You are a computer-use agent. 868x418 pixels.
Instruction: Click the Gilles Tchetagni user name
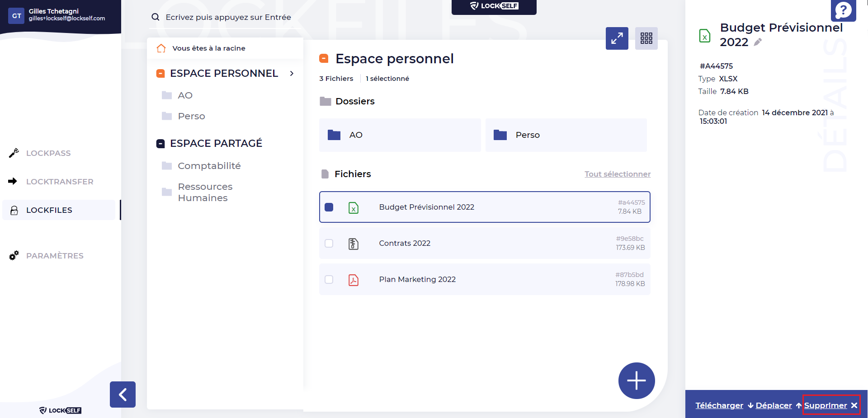pos(54,11)
